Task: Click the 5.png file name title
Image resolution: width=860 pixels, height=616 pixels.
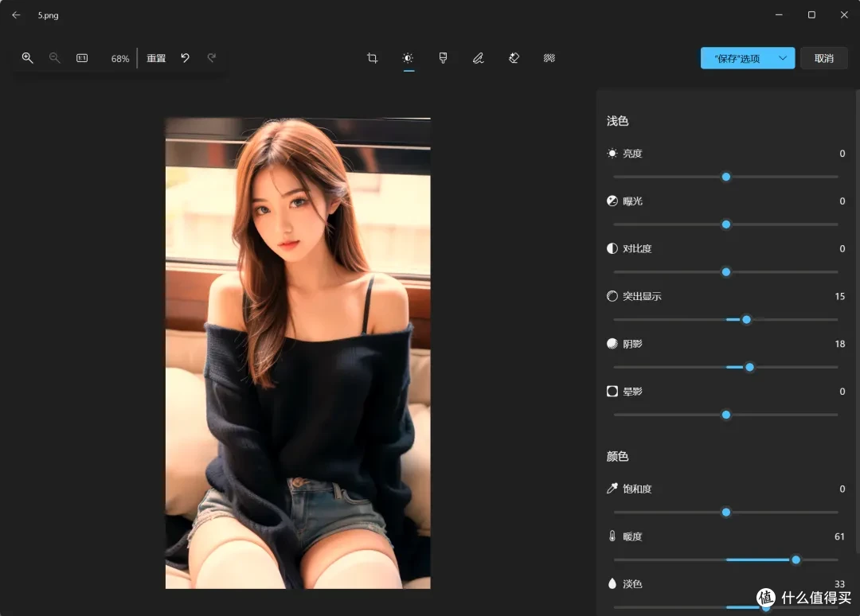Action: click(x=49, y=15)
